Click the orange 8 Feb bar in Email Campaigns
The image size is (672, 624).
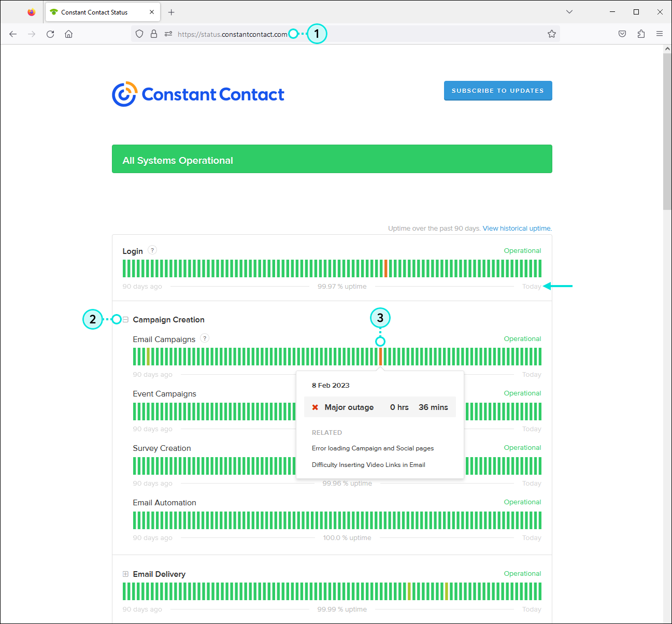[x=380, y=357]
